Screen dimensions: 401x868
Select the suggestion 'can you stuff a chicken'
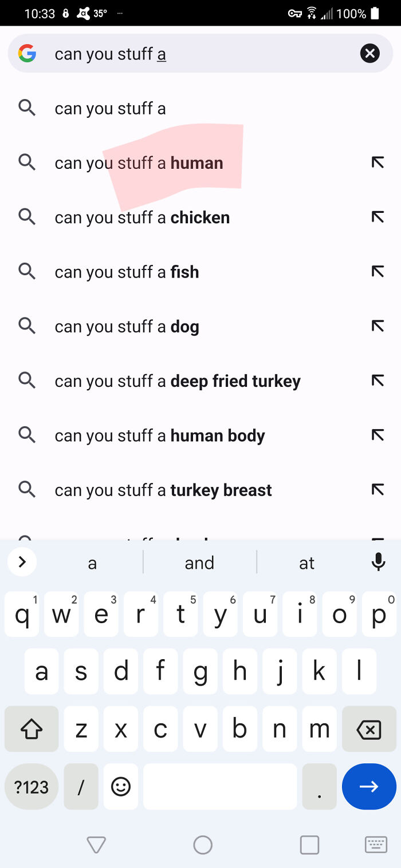141,217
